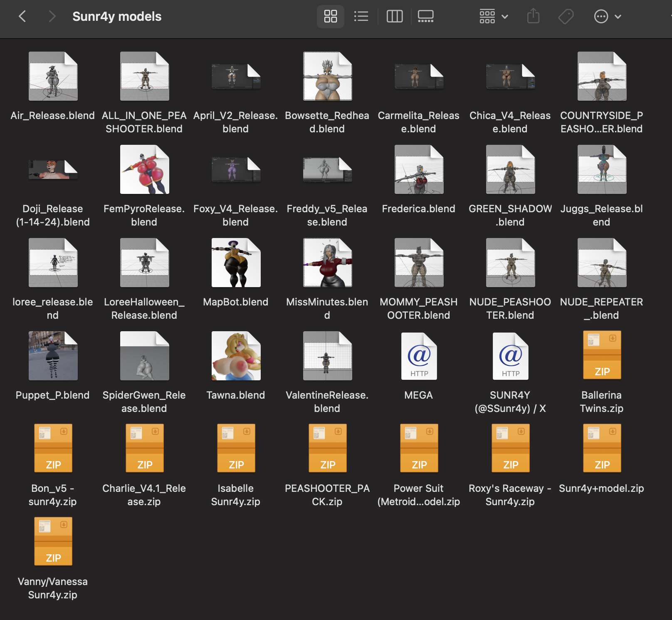The image size is (672, 620).
Task: Select Juggs_Release.blend file icon
Action: pos(602,169)
